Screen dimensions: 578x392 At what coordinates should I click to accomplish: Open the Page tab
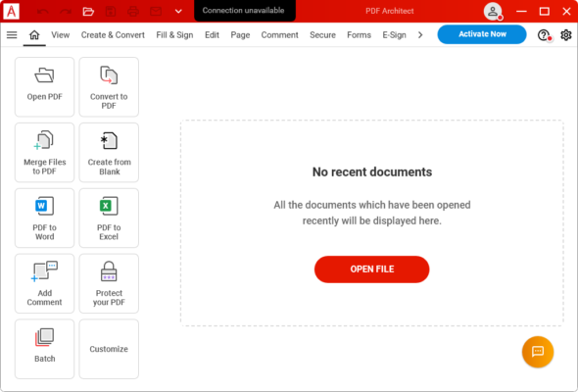pos(240,35)
